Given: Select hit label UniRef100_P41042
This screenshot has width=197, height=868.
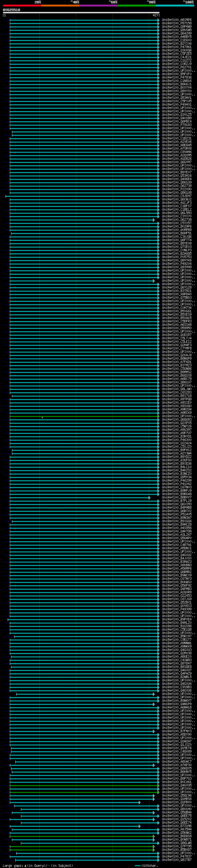Looking at the screenshot, I should tap(176, 484).
